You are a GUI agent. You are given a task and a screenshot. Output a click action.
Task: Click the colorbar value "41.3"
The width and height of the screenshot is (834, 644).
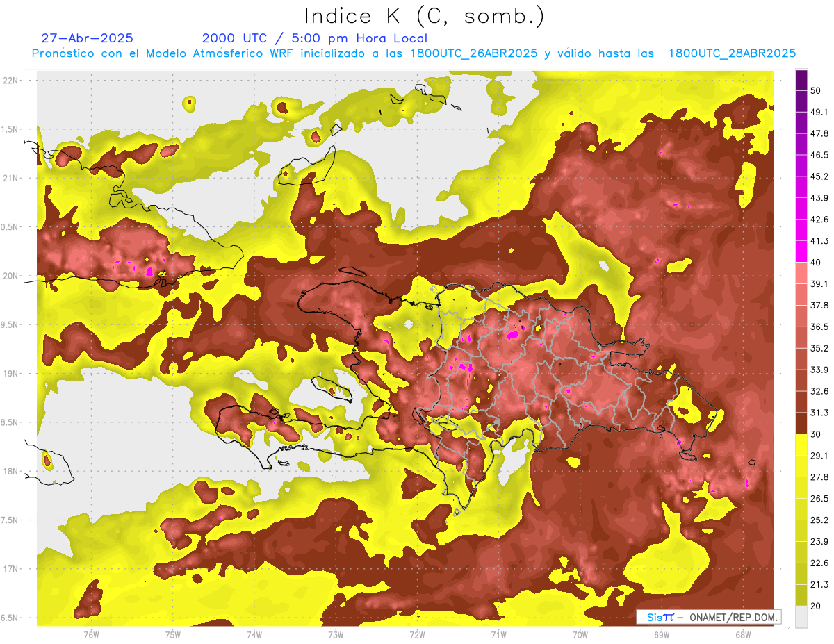(819, 241)
